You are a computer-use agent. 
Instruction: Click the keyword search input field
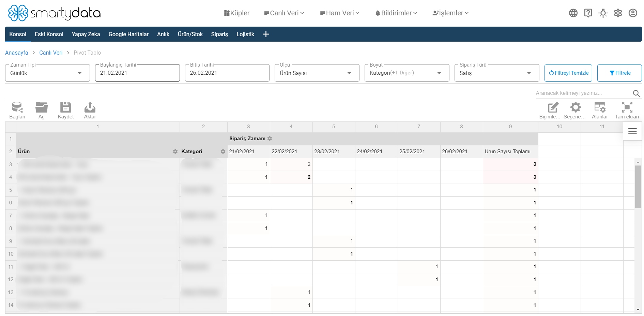pos(583,93)
